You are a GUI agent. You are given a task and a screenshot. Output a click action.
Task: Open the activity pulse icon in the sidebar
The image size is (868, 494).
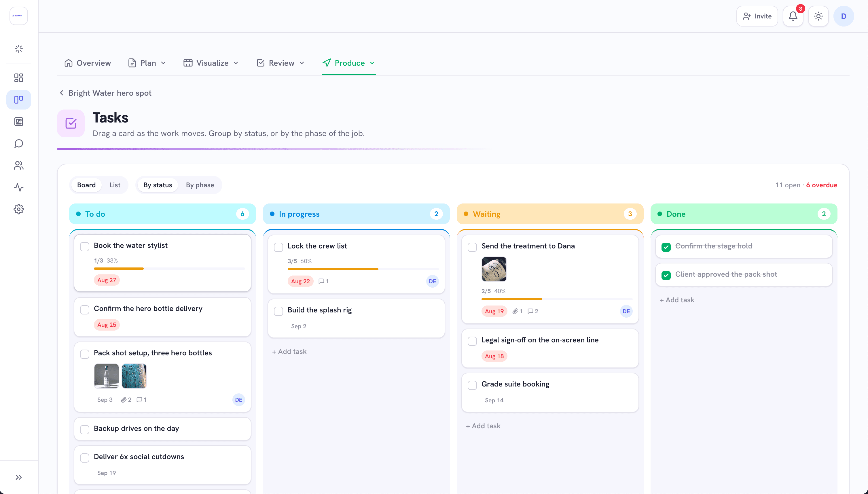[19, 187]
